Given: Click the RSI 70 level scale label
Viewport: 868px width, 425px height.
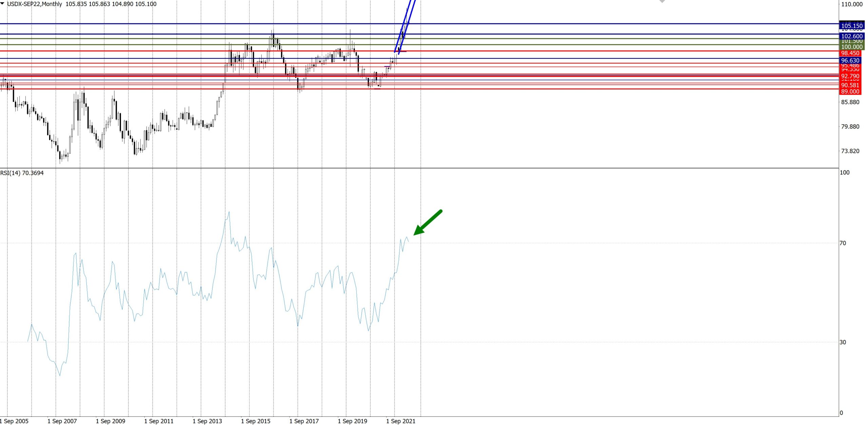Looking at the screenshot, I should click(843, 243).
